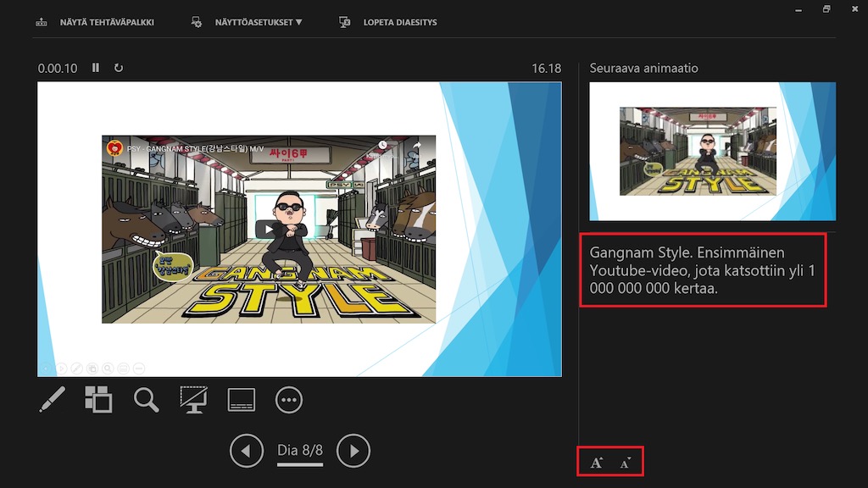Viewport: 868px width, 488px height.
Task: Pause the presentation timer
Action: pos(96,68)
